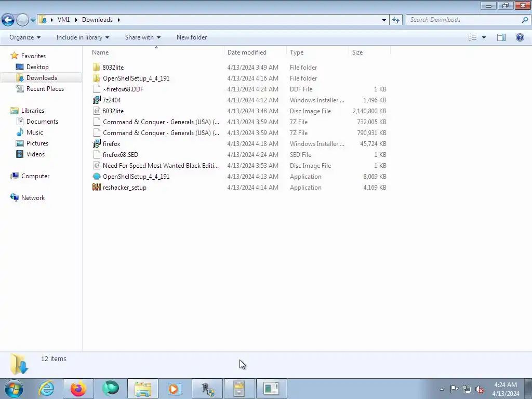Screen dimensions: 532x399
Task: Select the firefox Windows Installer icon
Action: (96, 143)
